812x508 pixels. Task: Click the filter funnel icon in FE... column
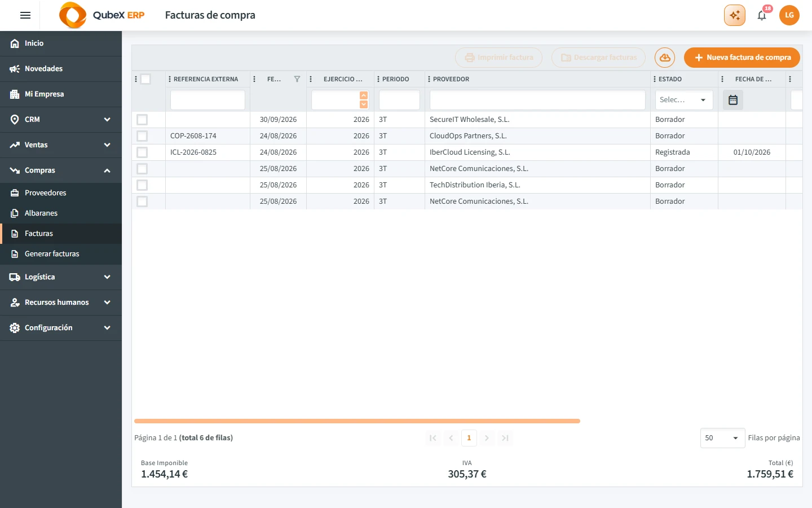[297, 79]
